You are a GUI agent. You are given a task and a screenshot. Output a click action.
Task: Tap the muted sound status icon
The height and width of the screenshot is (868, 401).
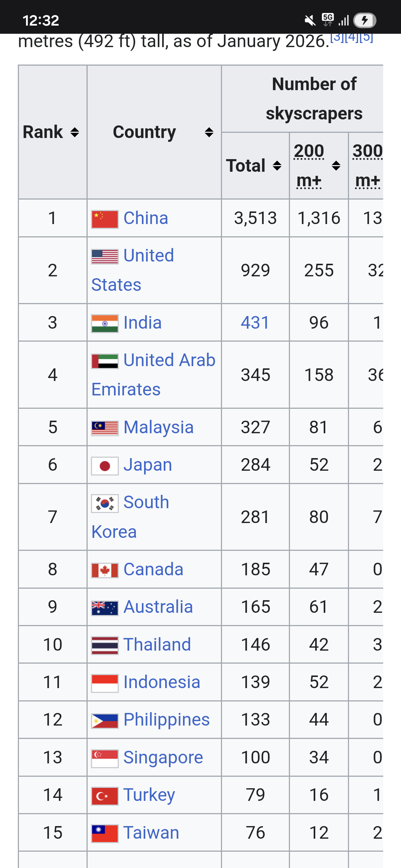tap(310, 20)
